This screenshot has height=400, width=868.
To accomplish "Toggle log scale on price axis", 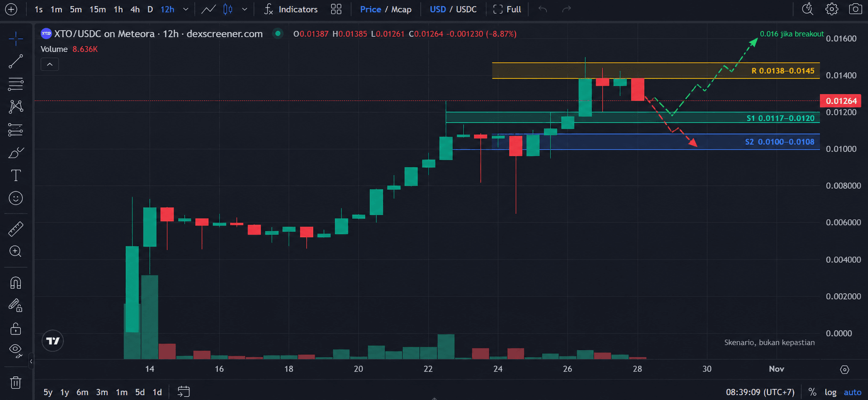I will point(830,392).
